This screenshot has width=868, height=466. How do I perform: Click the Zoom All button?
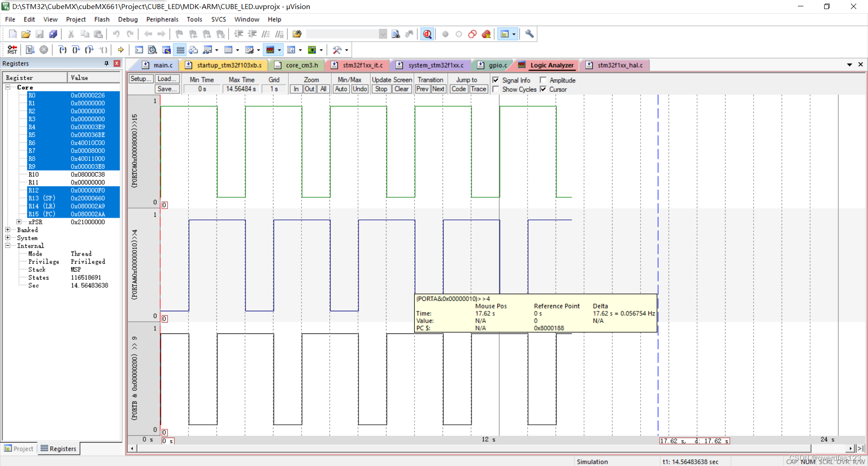(x=323, y=89)
